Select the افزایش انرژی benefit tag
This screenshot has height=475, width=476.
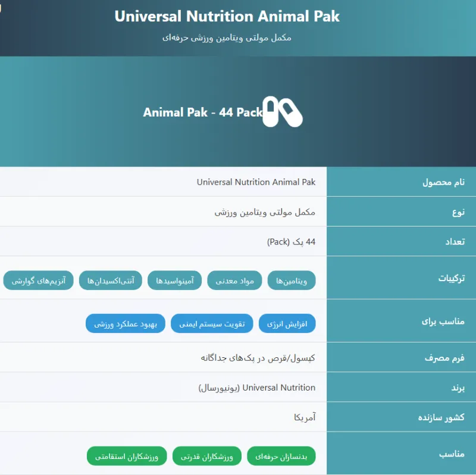287,323
